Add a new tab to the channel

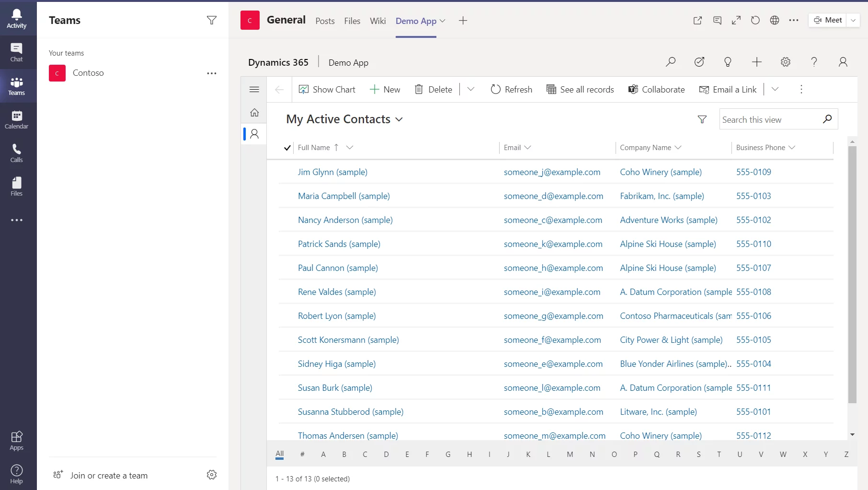click(463, 21)
